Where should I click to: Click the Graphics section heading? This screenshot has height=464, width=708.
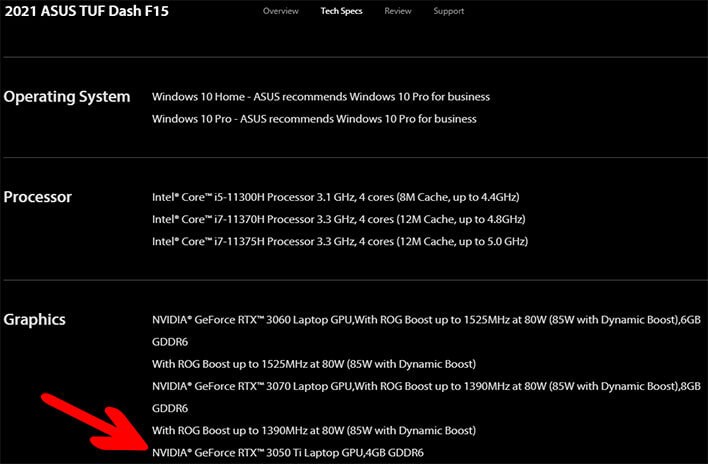tap(35, 320)
